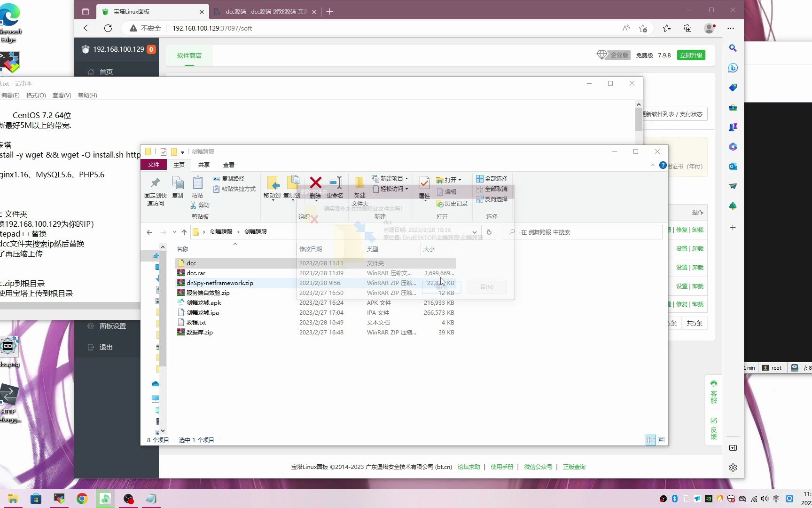Viewport: 812px width, 508px height.
Task: Click the Rename icon in ribbon
Action: point(335,187)
